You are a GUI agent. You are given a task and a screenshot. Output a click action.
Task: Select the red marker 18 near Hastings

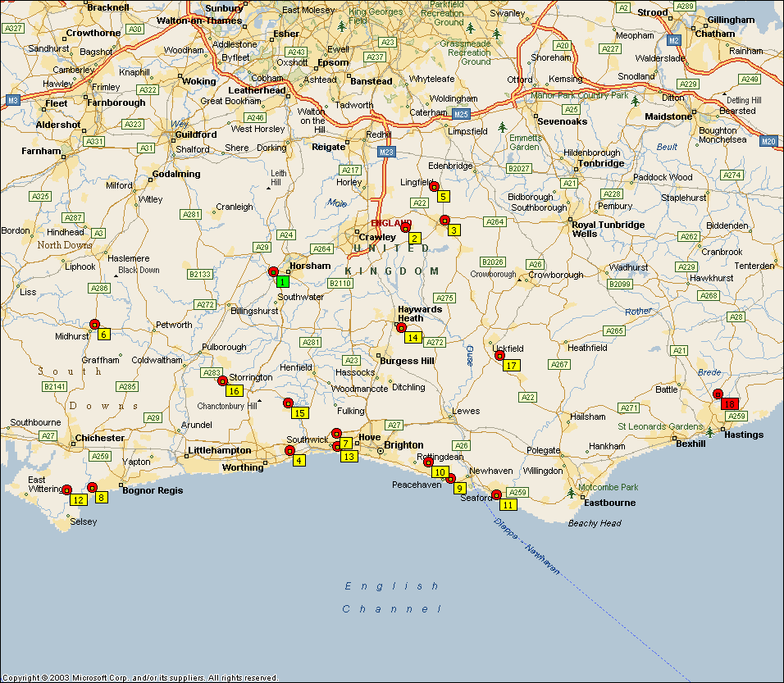(x=729, y=403)
